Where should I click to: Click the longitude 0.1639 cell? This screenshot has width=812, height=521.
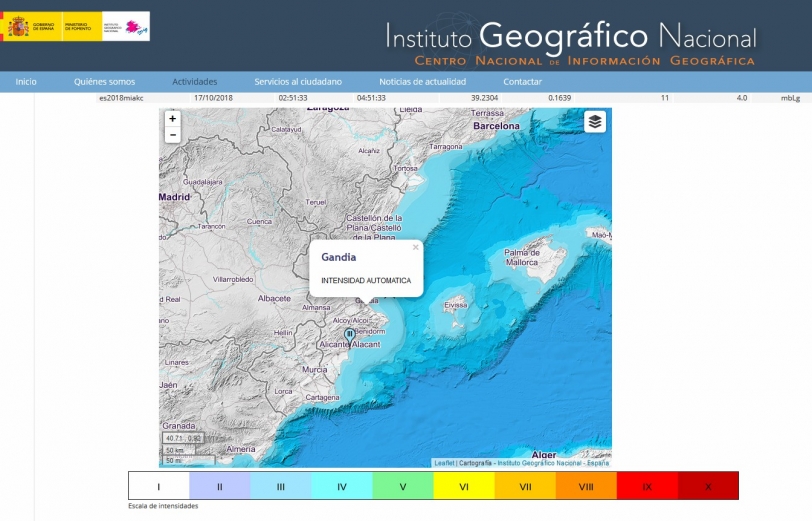tap(560, 98)
